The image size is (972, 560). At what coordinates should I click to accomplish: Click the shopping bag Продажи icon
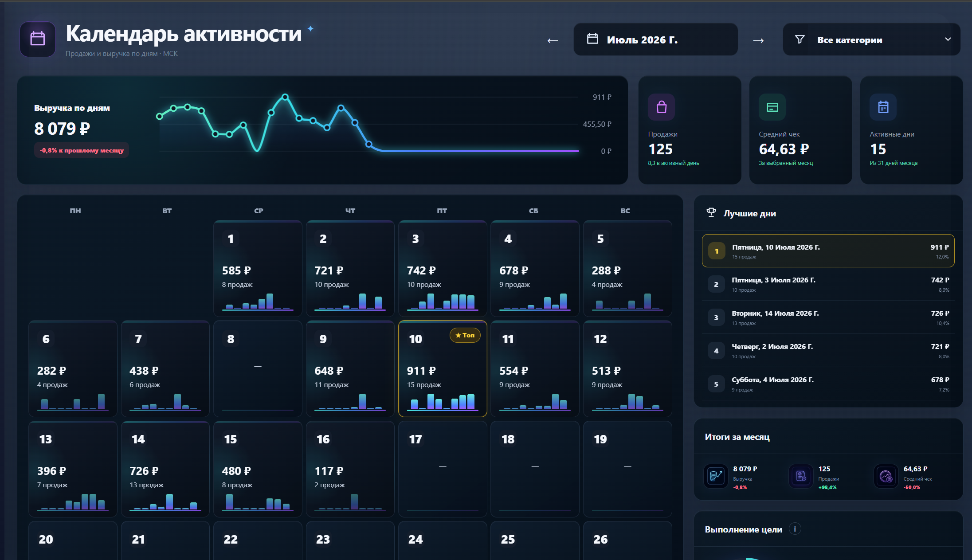coord(661,107)
